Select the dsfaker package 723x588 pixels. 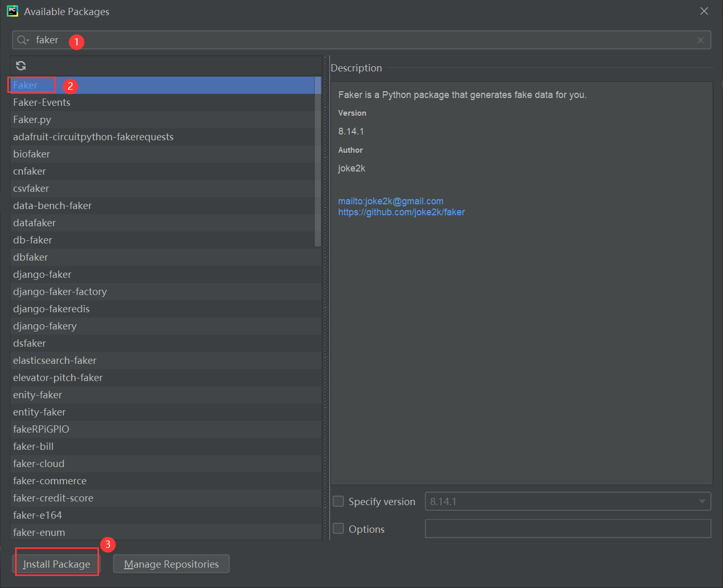(166, 344)
